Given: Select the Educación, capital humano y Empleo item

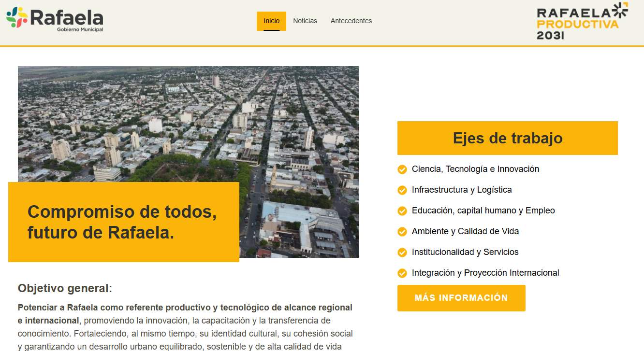Looking at the screenshot, I should coord(483,211).
